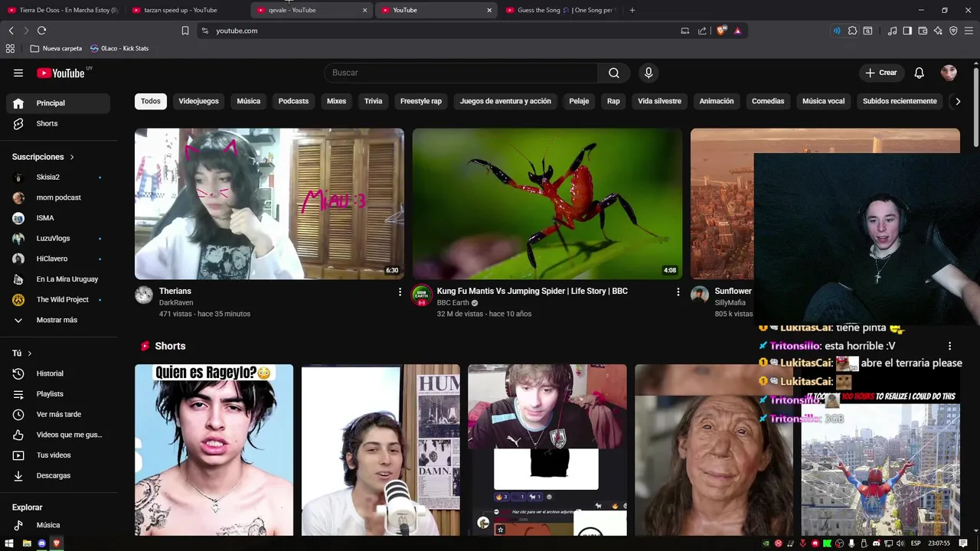Open Tus videos in the sidebar
Image resolution: width=980 pixels, height=551 pixels.
point(58,455)
